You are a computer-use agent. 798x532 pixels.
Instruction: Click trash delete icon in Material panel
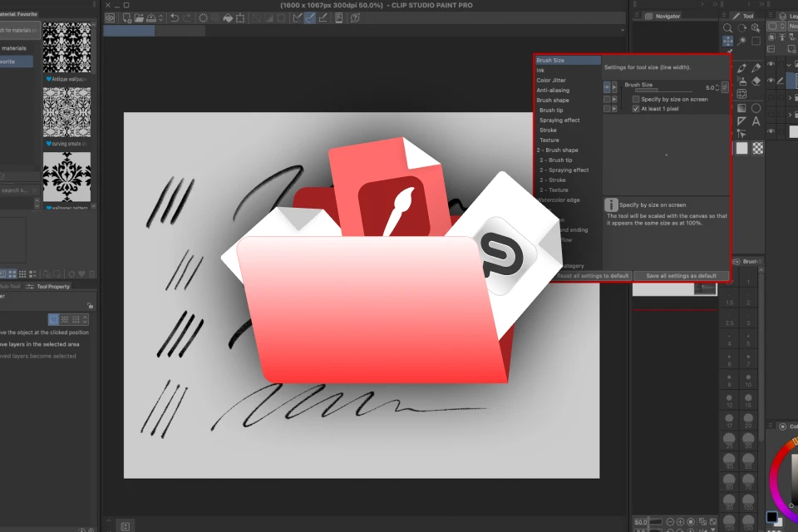(92, 273)
